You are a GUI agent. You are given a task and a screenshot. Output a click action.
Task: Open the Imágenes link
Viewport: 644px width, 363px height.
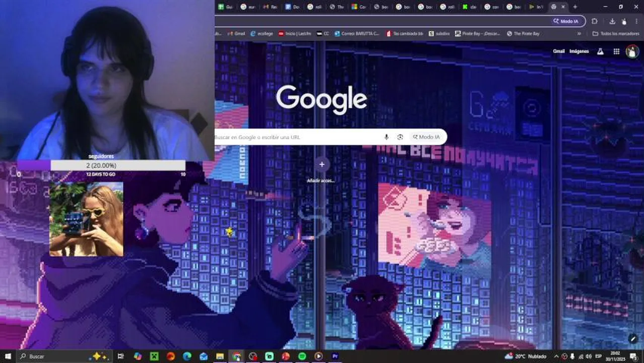579,51
